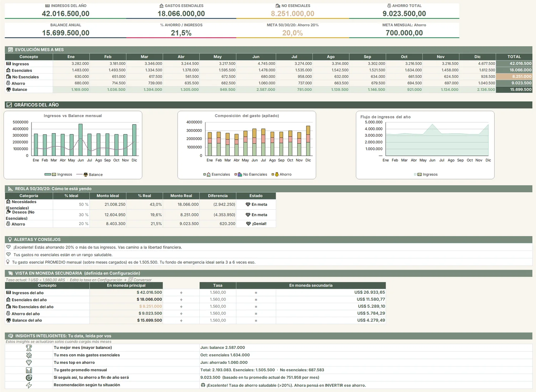The width and height of the screenshot is (536, 392).
Task: Click the Ahorro legend entry in Composición chart
Action: pyautogui.click(x=281, y=175)
